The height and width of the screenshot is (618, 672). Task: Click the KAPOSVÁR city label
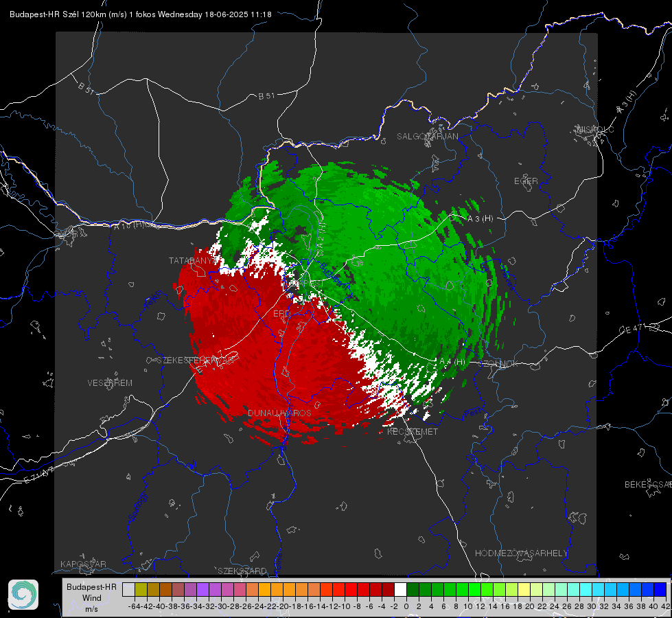click(83, 564)
